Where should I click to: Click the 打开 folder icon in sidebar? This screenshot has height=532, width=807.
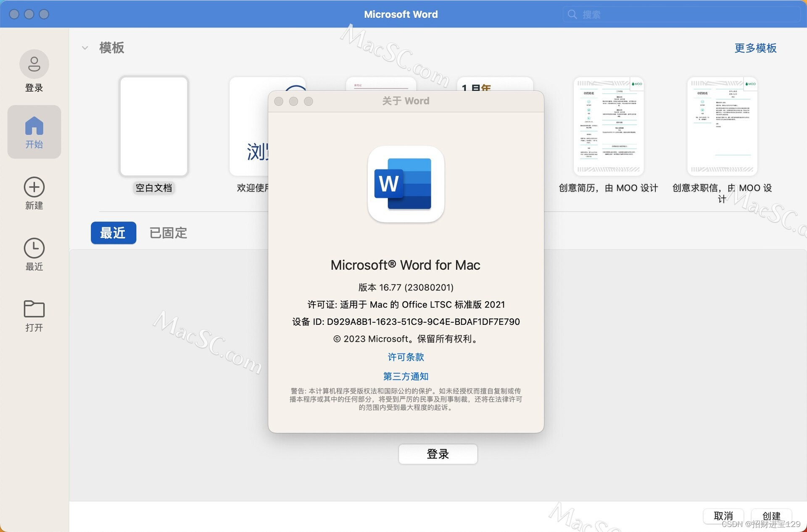click(x=34, y=309)
